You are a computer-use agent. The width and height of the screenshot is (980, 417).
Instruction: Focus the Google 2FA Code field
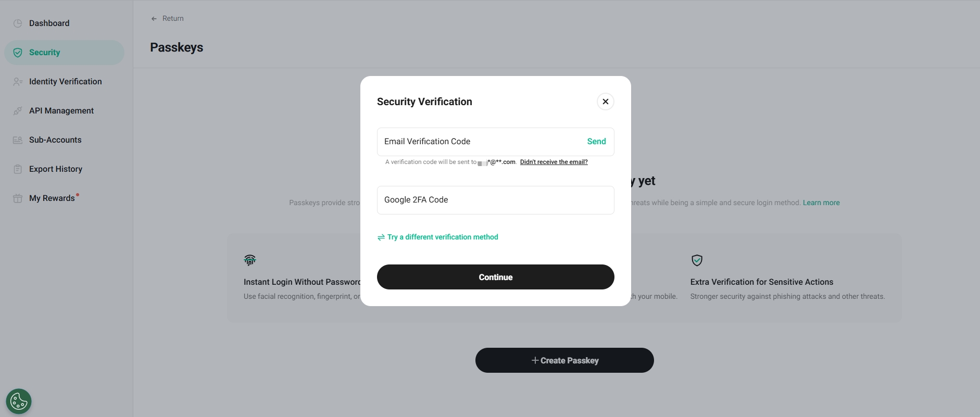tap(495, 200)
